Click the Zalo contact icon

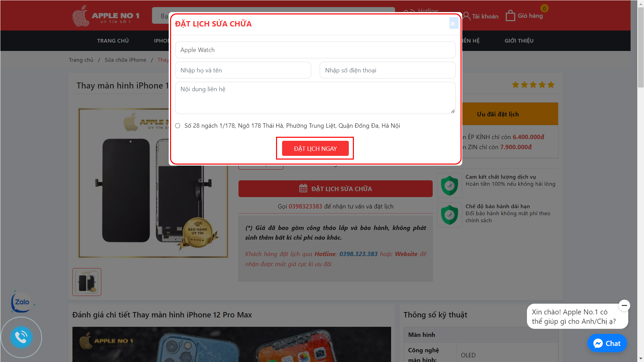(20, 302)
